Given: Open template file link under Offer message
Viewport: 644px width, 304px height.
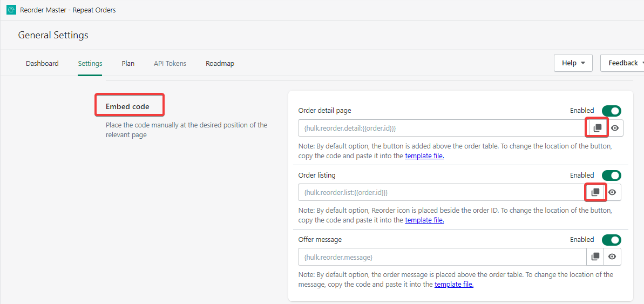Looking at the screenshot, I should pyautogui.click(x=453, y=285).
